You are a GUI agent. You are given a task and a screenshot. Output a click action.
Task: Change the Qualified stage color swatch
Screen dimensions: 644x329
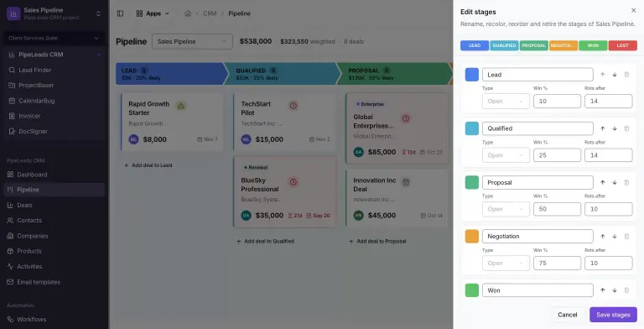[472, 128]
